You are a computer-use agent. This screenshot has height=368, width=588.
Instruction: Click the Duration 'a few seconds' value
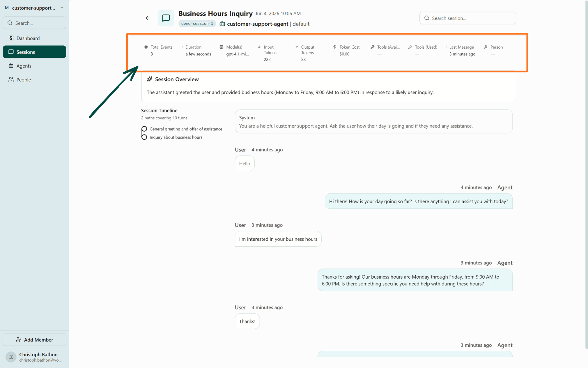point(198,54)
